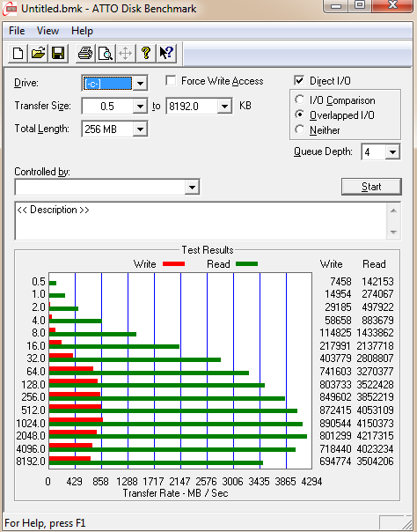Click the green Read legend swatch
Screen dimensions: 417x532
click(x=246, y=263)
